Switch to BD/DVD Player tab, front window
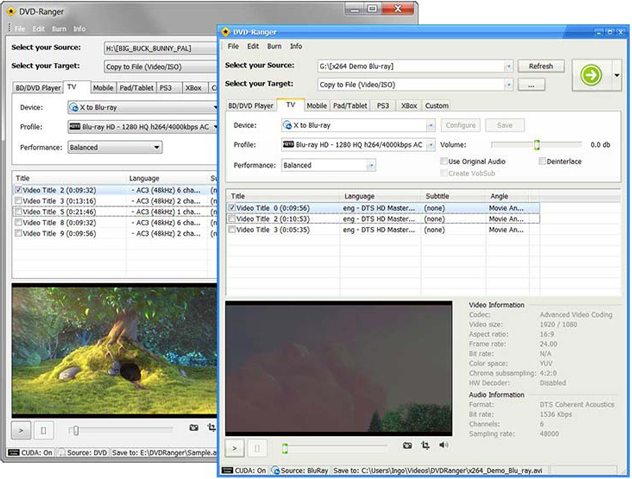Screen dimensions: 632x479 pos(251,106)
